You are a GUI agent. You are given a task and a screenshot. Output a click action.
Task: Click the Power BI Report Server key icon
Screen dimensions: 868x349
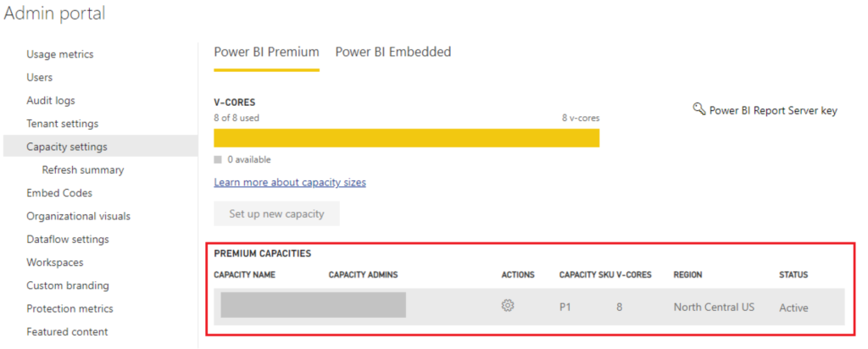pyautogui.click(x=699, y=108)
